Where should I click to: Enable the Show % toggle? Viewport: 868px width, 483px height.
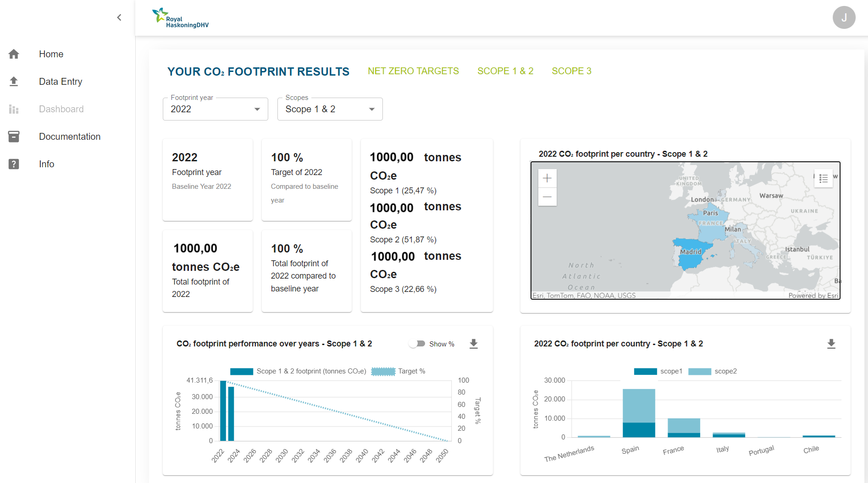[417, 343]
